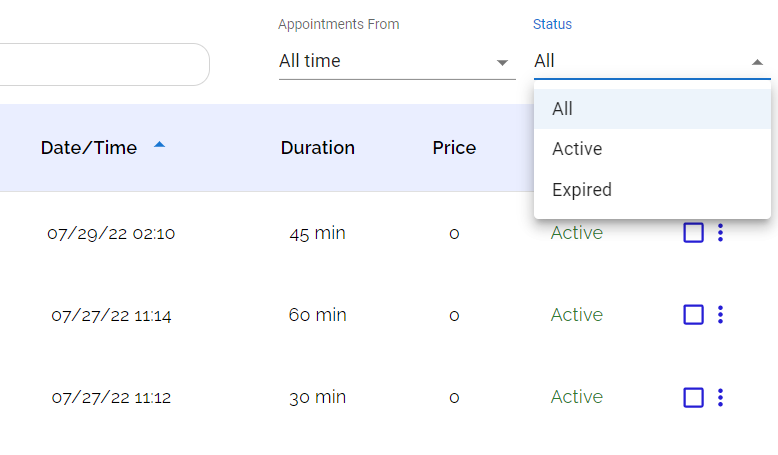The image size is (778, 455).
Task: Click the sort arrow beside Date/Time
Action: [x=159, y=146]
